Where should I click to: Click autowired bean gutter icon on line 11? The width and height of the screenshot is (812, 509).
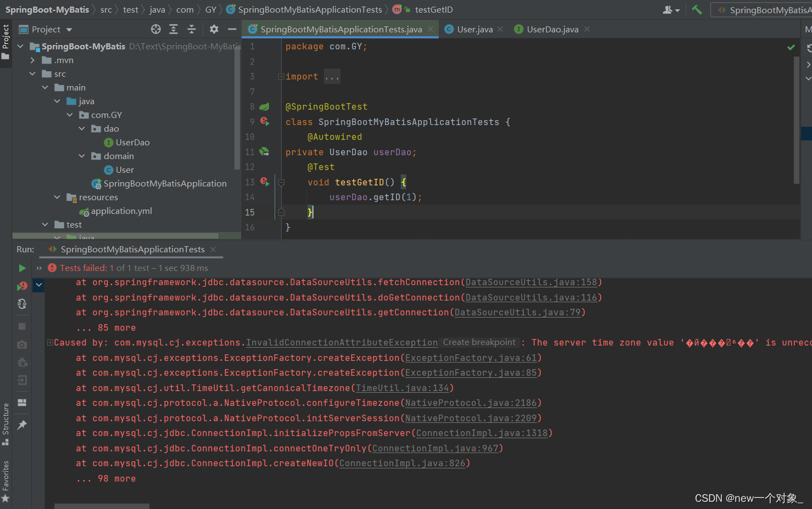tap(264, 152)
